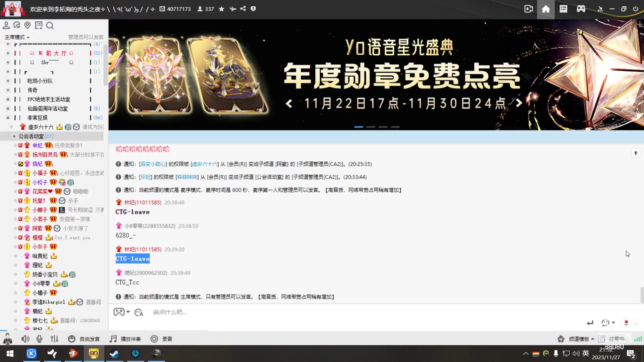Open the location/nearby channels icon

pyautogui.click(x=28, y=25)
